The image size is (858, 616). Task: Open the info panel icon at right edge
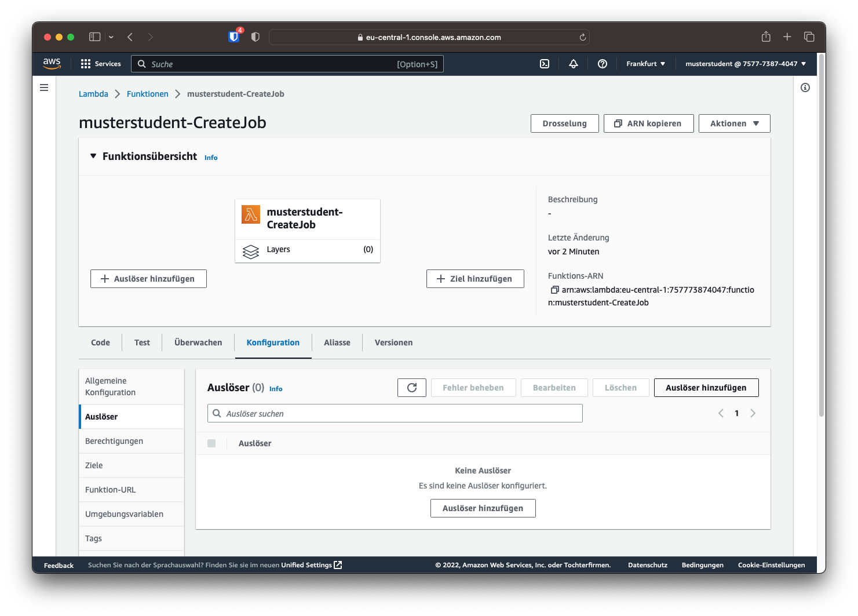coord(805,88)
